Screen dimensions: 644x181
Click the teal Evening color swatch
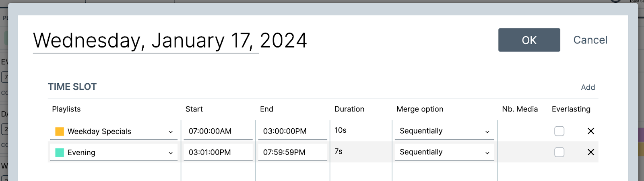[60, 152]
